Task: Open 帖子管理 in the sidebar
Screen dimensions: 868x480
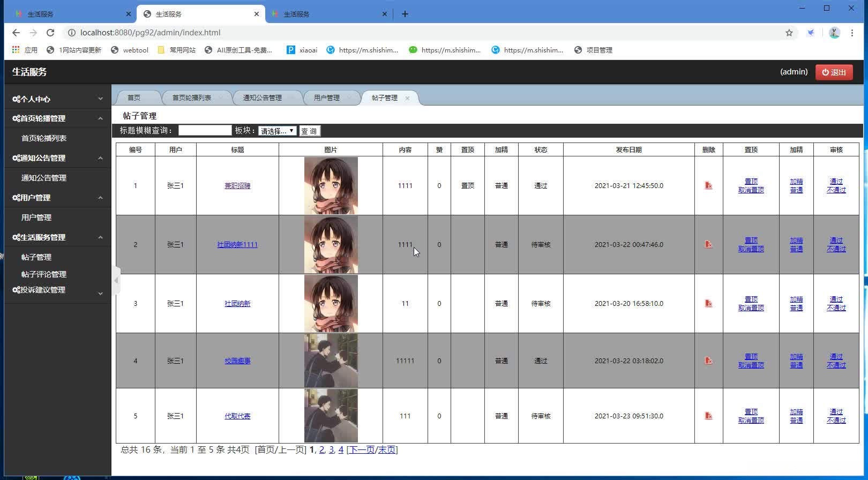Action: point(36,257)
